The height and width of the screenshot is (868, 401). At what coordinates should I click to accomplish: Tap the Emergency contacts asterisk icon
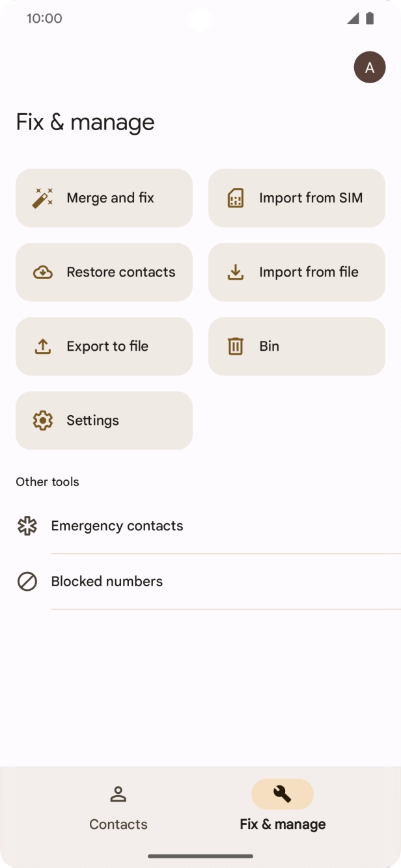(x=27, y=526)
